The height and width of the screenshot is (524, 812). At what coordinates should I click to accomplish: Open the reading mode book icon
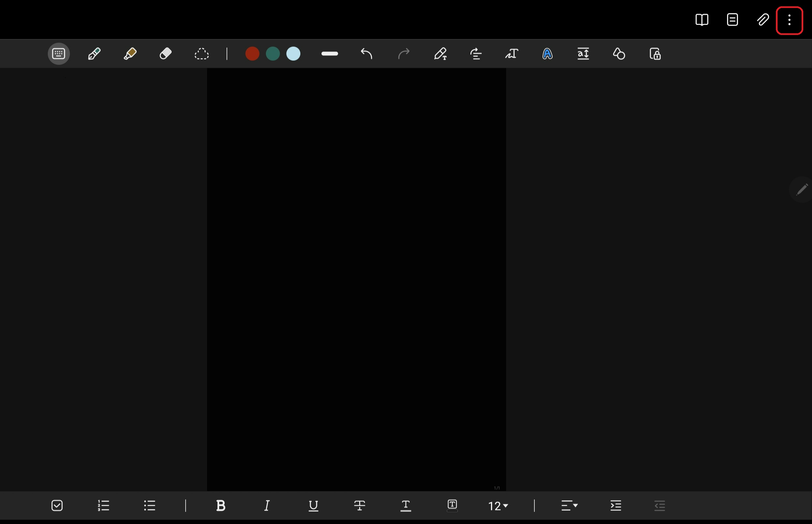[702, 20]
